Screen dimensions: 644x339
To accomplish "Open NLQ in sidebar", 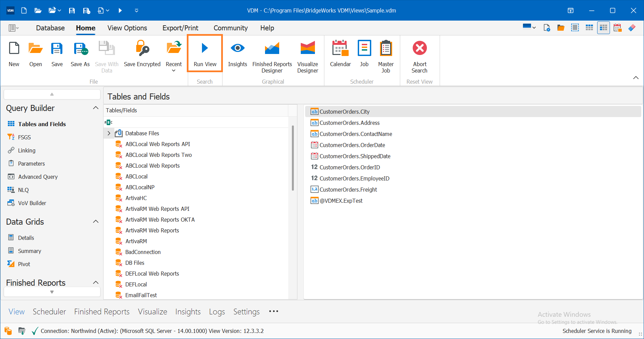I will tap(18, 190).
